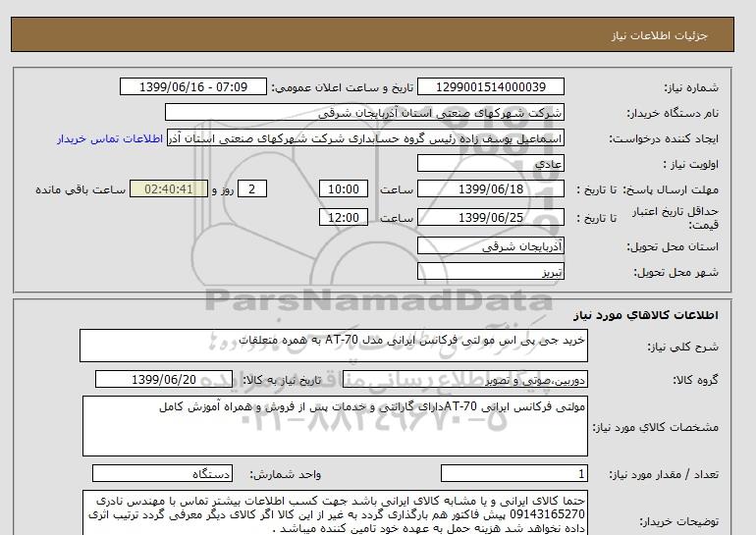
Task: Click the label تاریخ و ساعت اعلان عمومی
Action: tap(343, 87)
